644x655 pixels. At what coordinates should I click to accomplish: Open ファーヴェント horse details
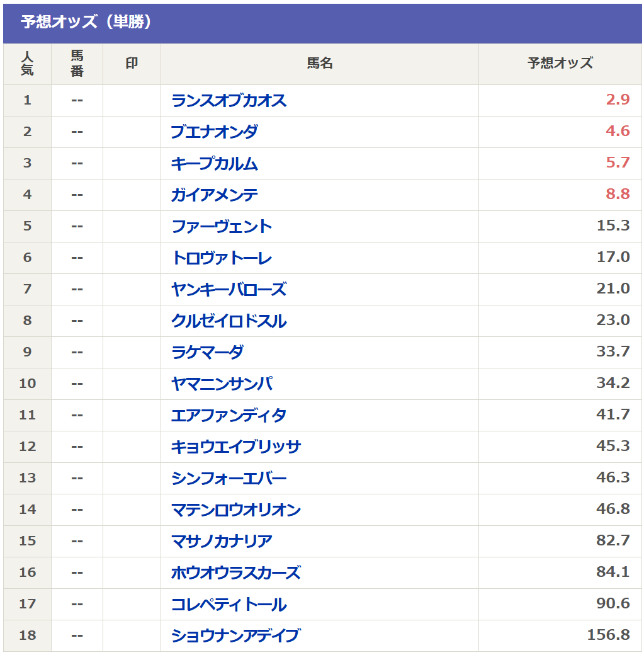pyautogui.click(x=222, y=227)
